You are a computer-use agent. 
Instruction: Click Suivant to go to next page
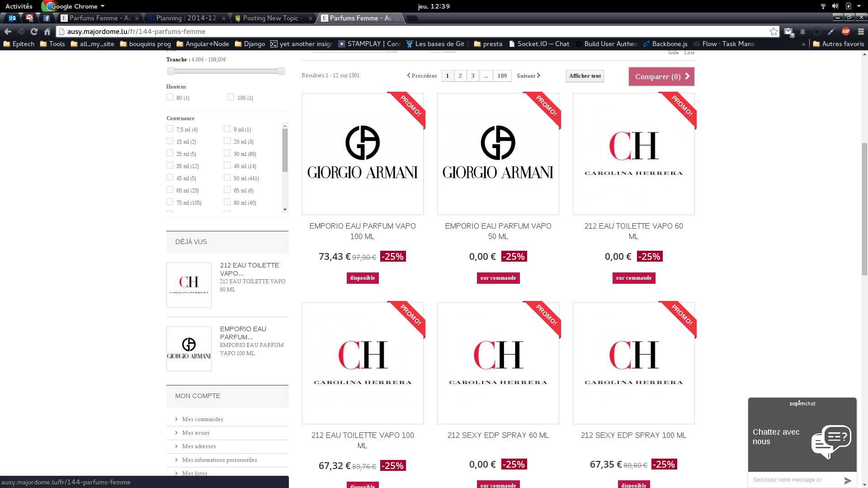[x=528, y=76]
